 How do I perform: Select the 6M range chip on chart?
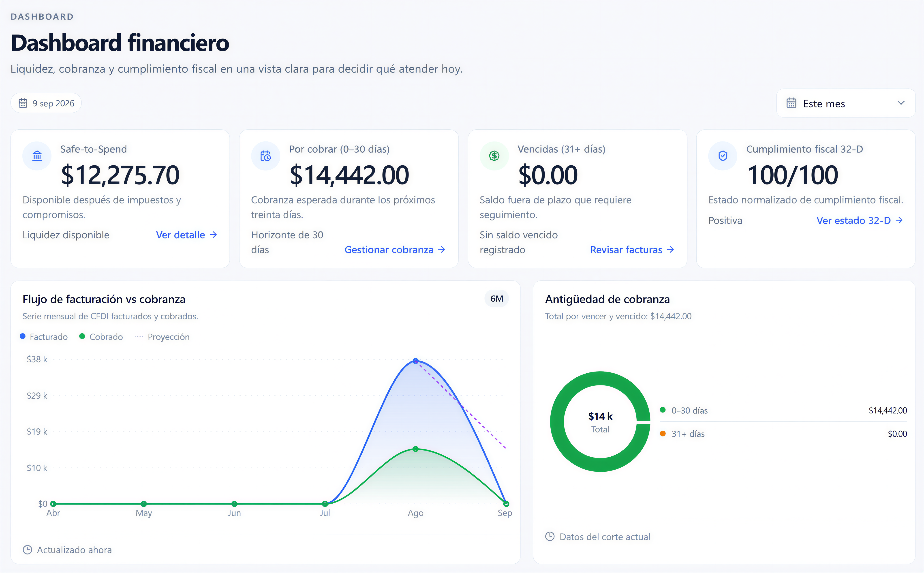point(496,299)
